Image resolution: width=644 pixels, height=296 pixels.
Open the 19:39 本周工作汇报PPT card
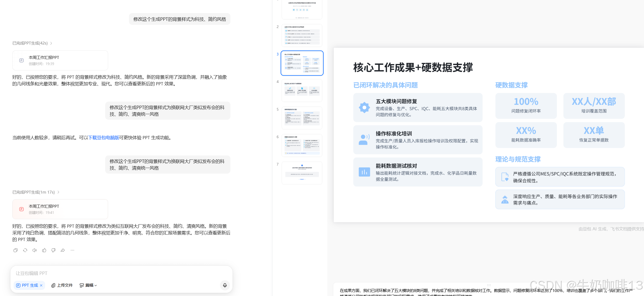[60, 61]
